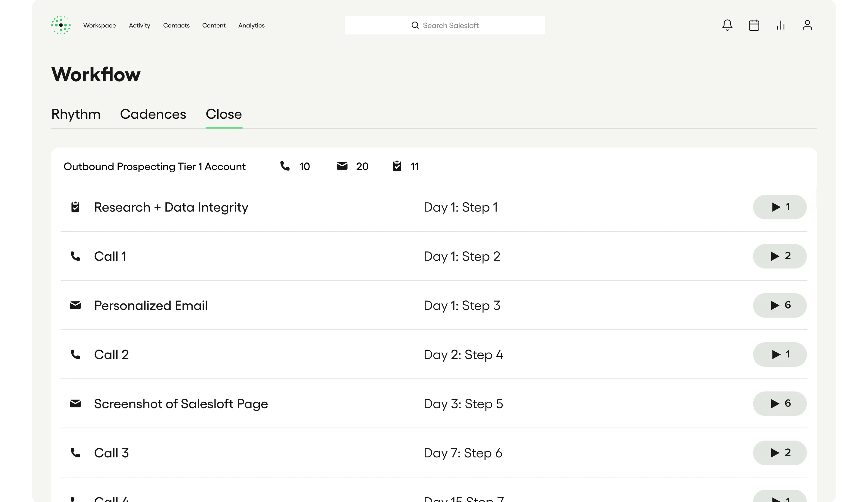Switch to the Cadences tab
Viewport: 868px width, 502px height.
coord(153,114)
